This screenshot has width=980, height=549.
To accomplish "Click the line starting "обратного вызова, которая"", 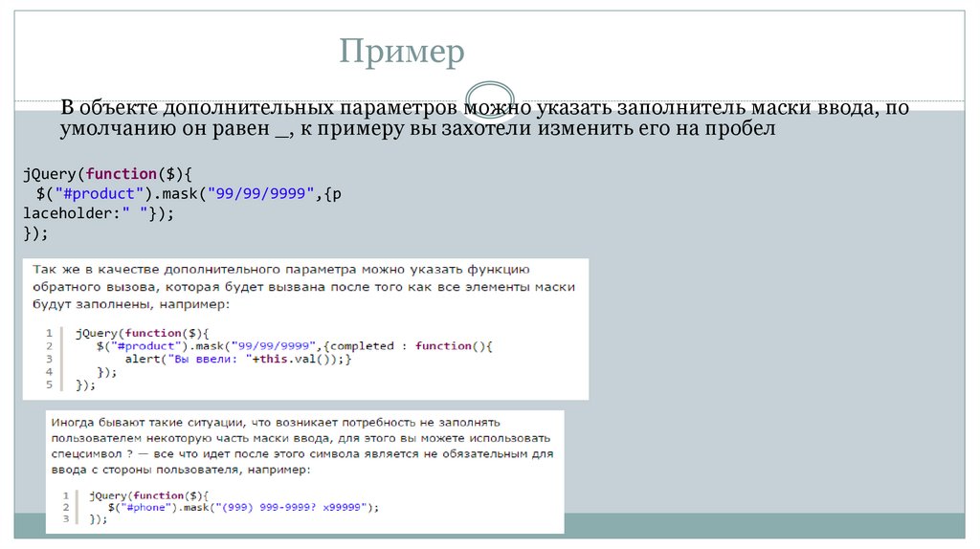I will (303, 287).
